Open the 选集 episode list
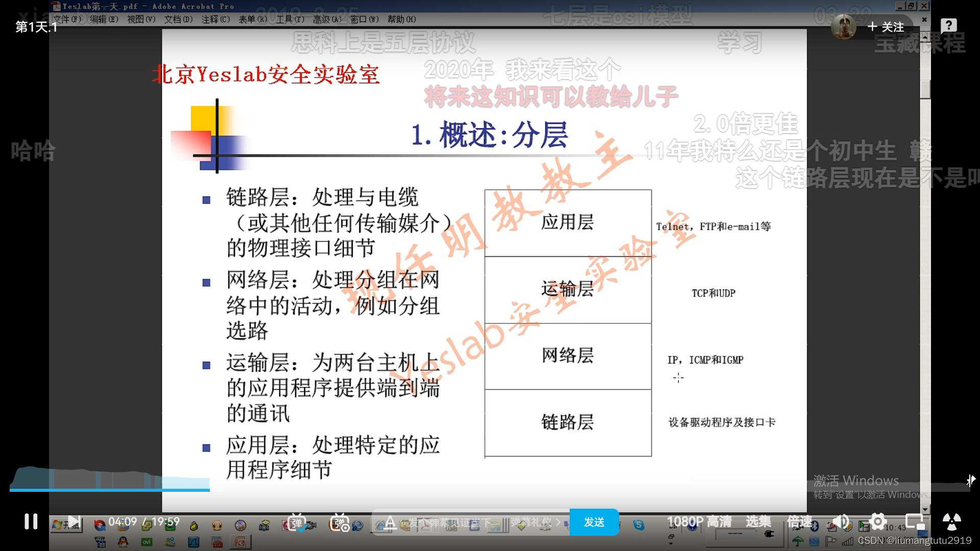The height and width of the screenshot is (551, 980). (x=758, y=521)
